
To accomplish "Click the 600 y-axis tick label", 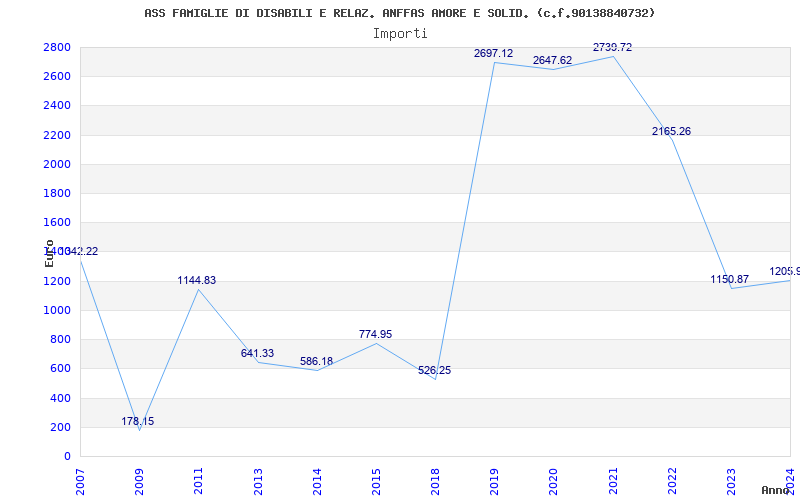I will (61, 368).
